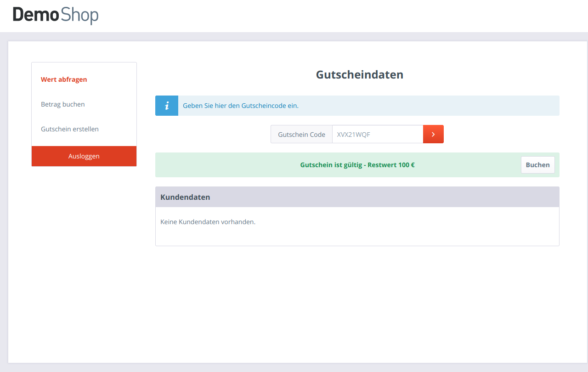
Task: Click 'Keine Kundendaten vorhanden.' text
Action: pyautogui.click(x=208, y=222)
